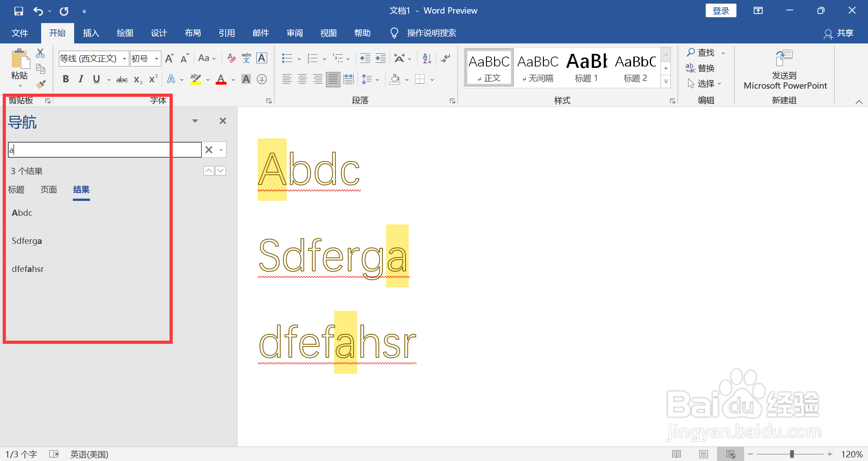The image size is (868, 461).
Task: Align text left
Action: [287, 80]
